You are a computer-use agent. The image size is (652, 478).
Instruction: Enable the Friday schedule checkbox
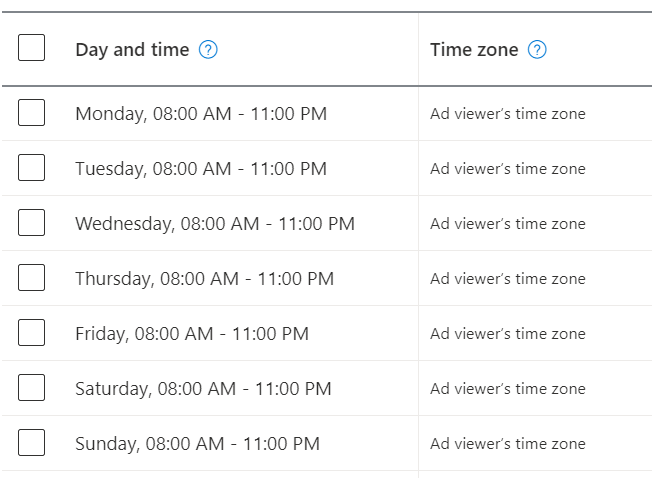click(32, 333)
